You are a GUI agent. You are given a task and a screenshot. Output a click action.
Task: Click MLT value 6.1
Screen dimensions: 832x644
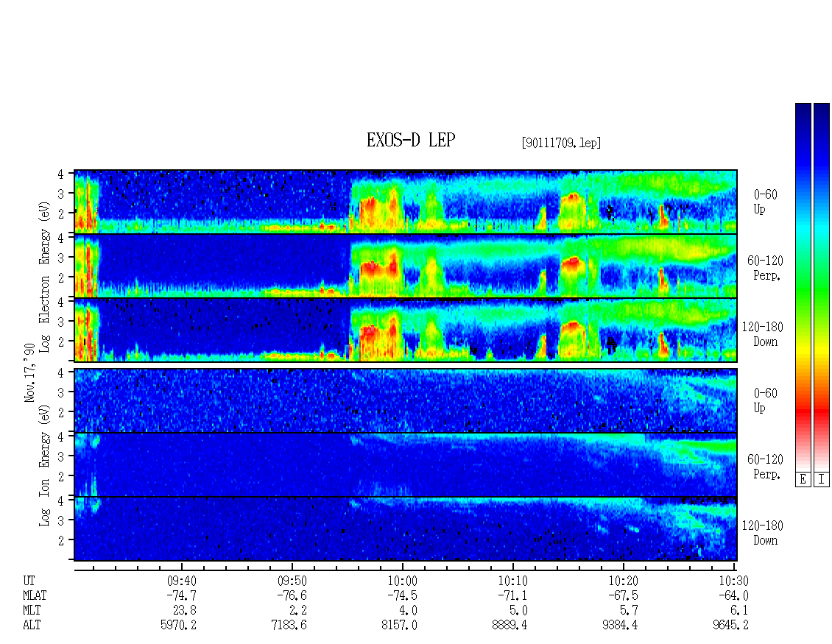pyautogui.click(x=740, y=610)
